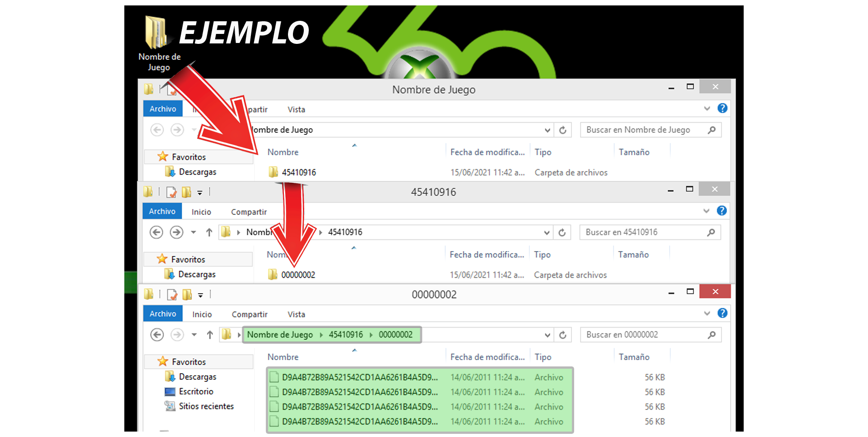This screenshot has width=868, height=437.
Task: Click the magnifier in Buscar en Nombre de Juego
Action: pos(712,130)
